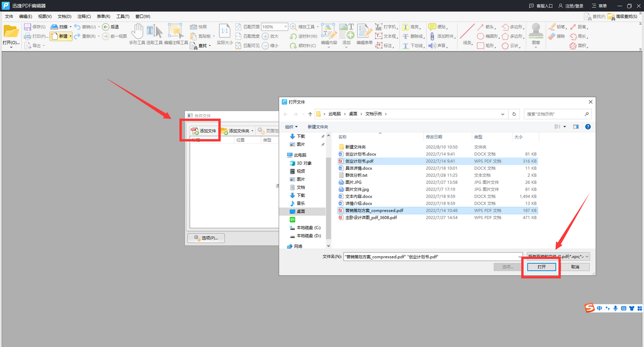Viewport: 644px width, 347px height.
Task: Expand the 添加文件夹 dropdown in merge dialog
Action: point(253,131)
